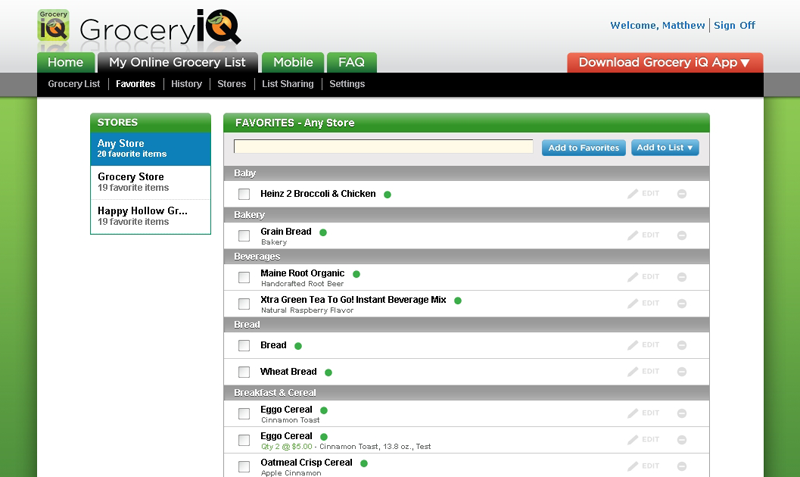Click green dot next to Heinz 2 Broccoli & Chicken

pyautogui.click(x=387, y=194)
